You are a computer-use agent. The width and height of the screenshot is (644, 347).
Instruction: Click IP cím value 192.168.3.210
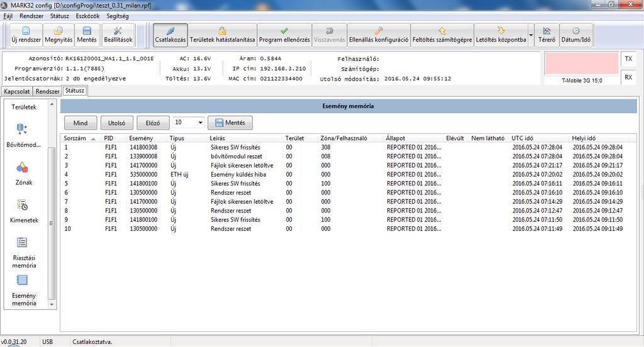pos(282,69)
